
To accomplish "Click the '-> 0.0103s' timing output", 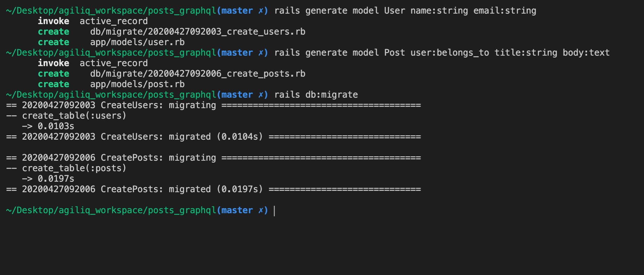I will pos(48,126).
